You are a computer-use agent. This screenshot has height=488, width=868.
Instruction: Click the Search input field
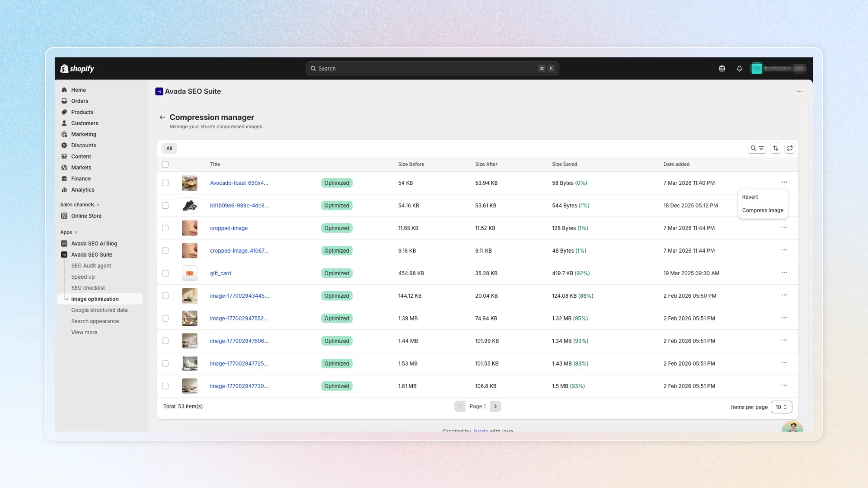432,69
